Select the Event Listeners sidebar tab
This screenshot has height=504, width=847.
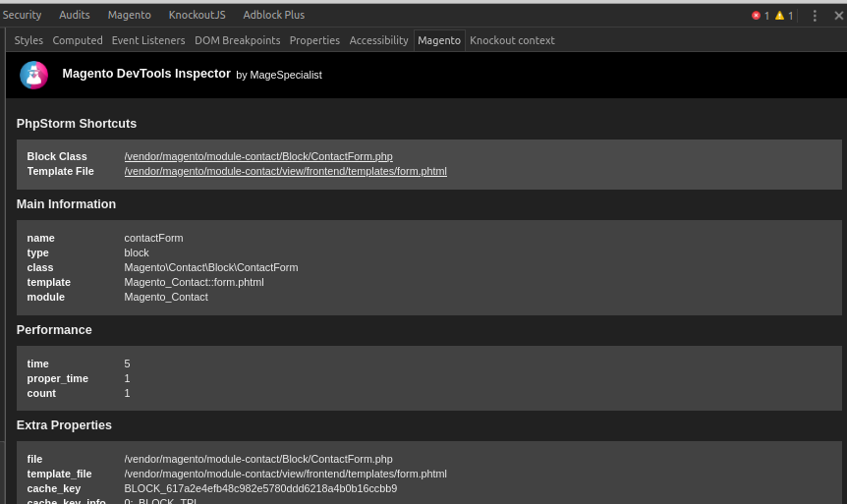tap(148, 40)
